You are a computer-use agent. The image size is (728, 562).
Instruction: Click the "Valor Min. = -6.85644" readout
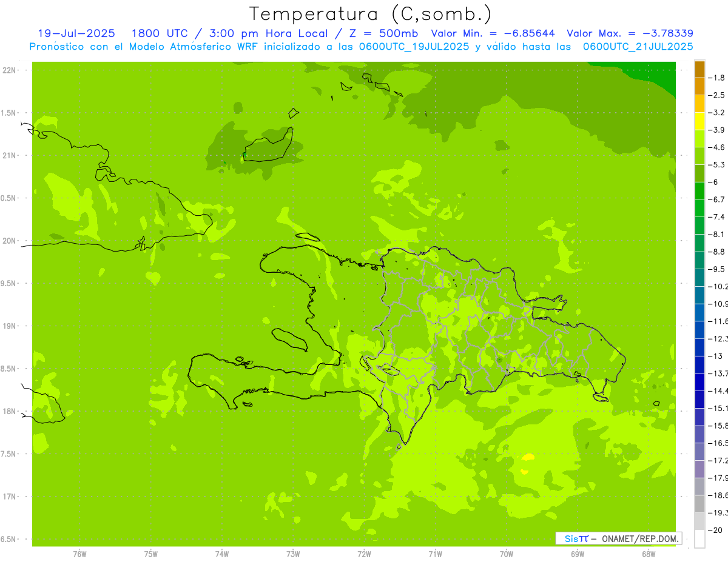point(494,33)
